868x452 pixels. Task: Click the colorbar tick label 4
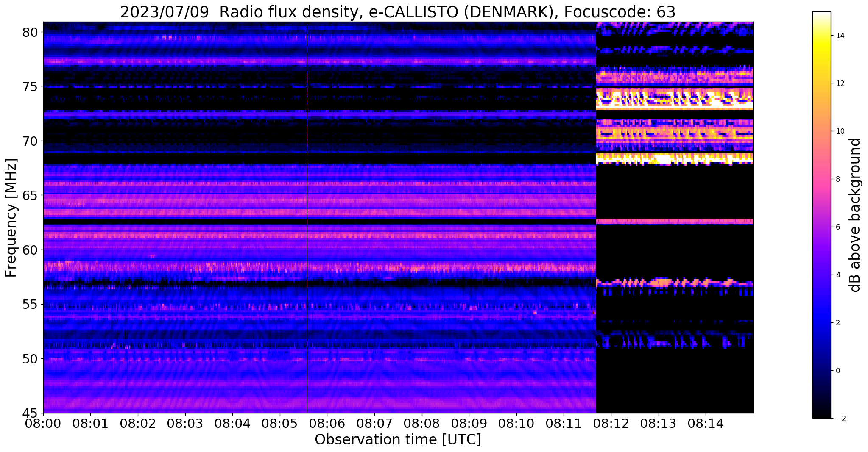837,275
